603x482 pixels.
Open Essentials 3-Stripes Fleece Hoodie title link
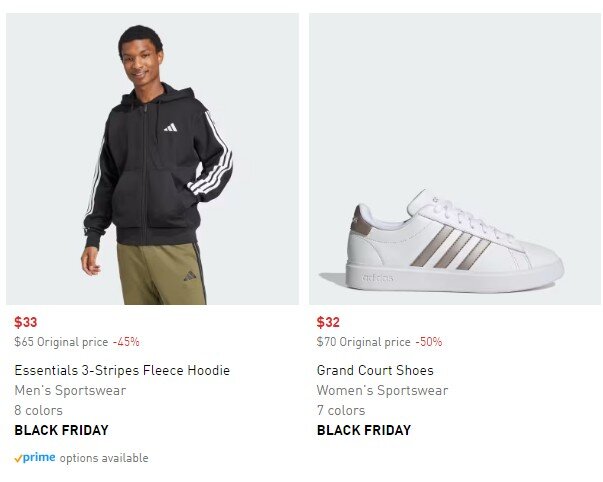pyautogui.click(x=122, y=370)
